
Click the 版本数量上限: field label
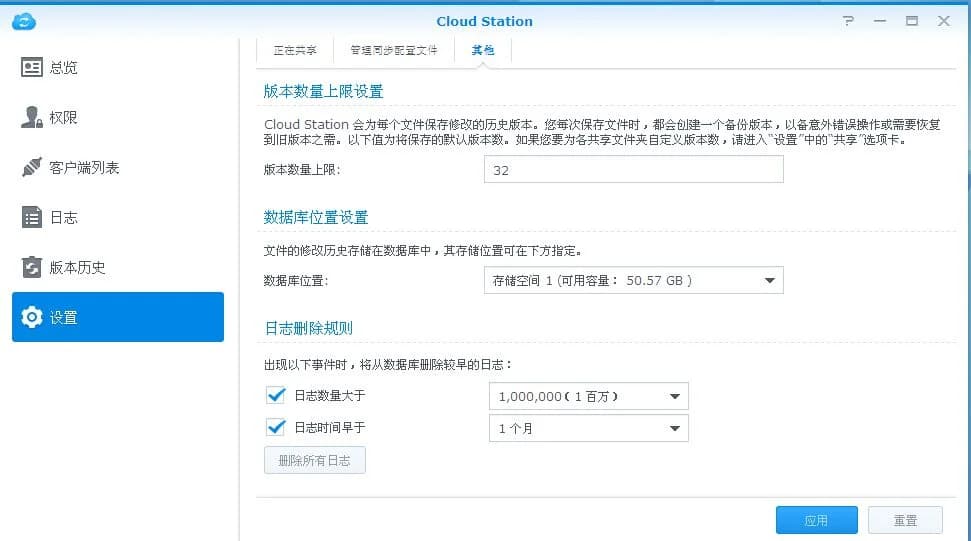[x=302, y=170]
